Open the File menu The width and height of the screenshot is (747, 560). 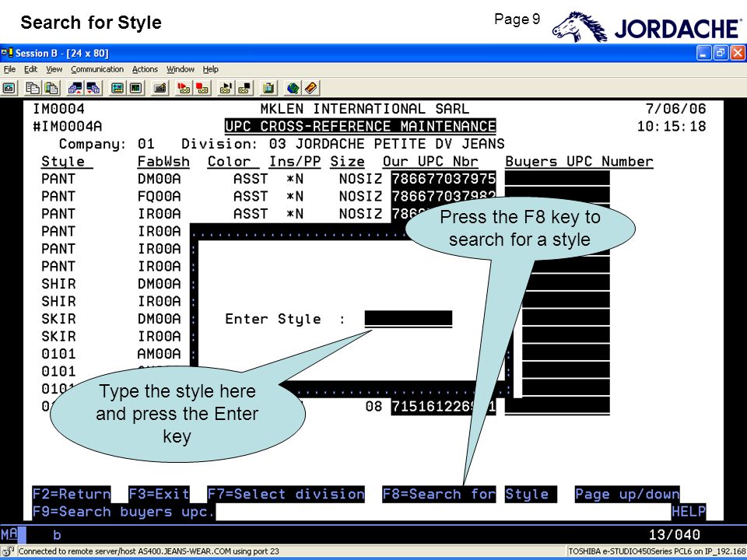9,69
